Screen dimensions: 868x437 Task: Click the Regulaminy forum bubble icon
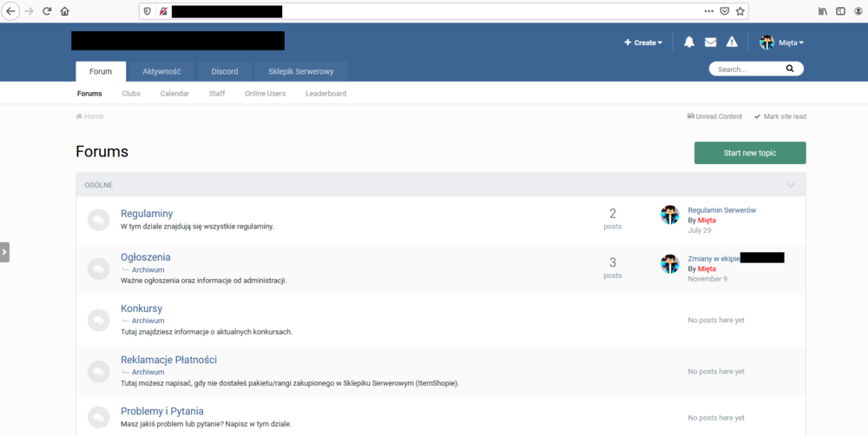tap(99, 220)
